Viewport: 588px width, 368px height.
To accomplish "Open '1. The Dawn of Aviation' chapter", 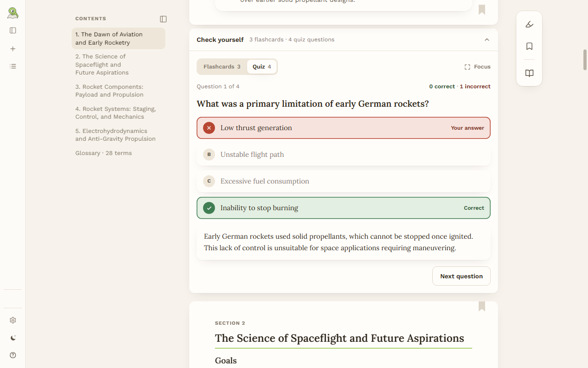I will (119, 38).
